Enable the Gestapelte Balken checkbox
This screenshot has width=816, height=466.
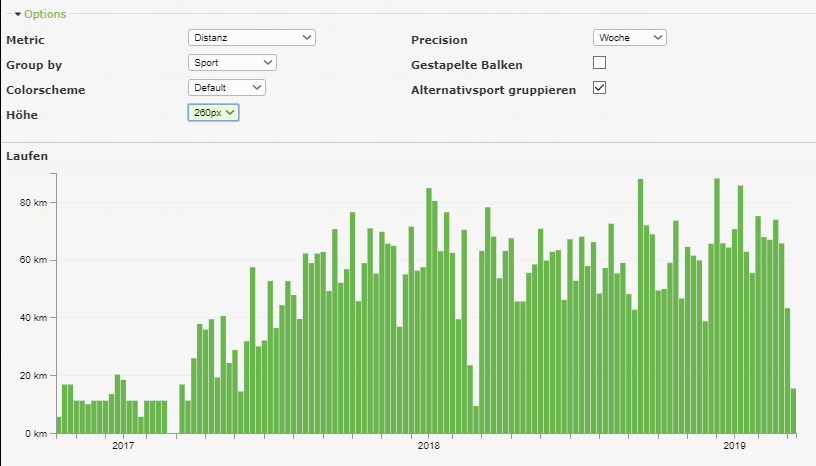pyautogui.click(x=599, y=63)
